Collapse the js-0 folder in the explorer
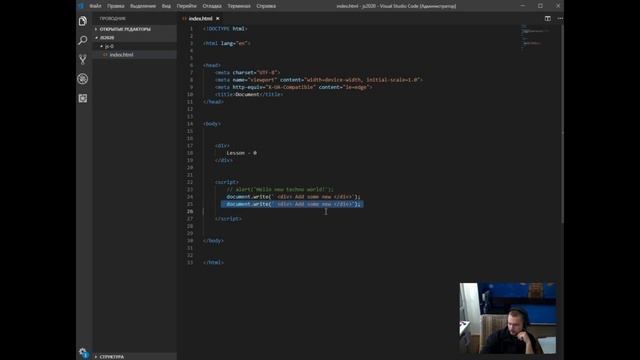The height and width of the screenshot is (360, 640). point(135,46)
